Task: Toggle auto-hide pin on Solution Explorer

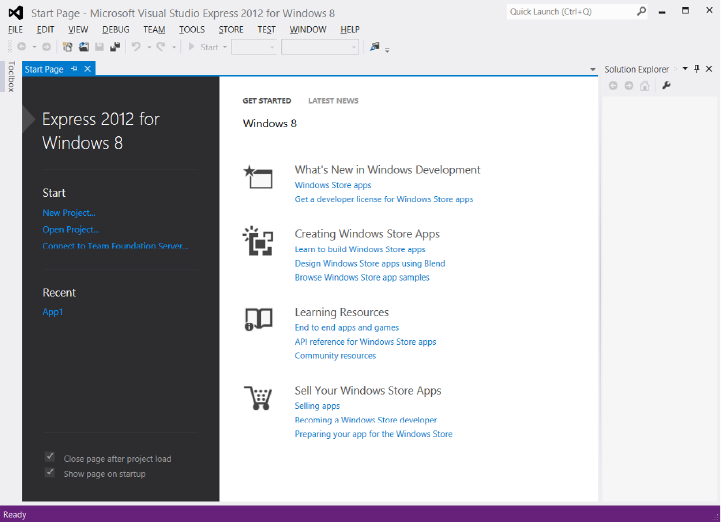Action: (x=697, y=69)
